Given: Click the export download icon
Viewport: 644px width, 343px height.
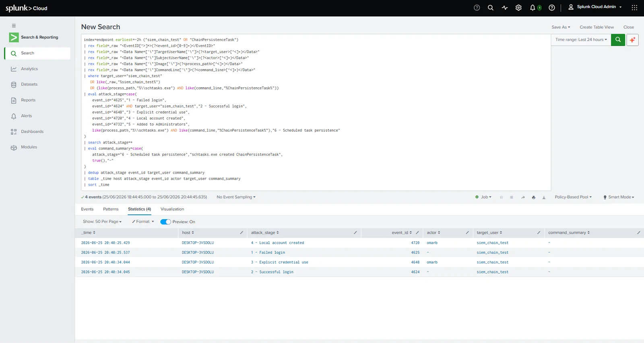Looking at the screenshot, I should pyautogui.click(x=544, y=197).
